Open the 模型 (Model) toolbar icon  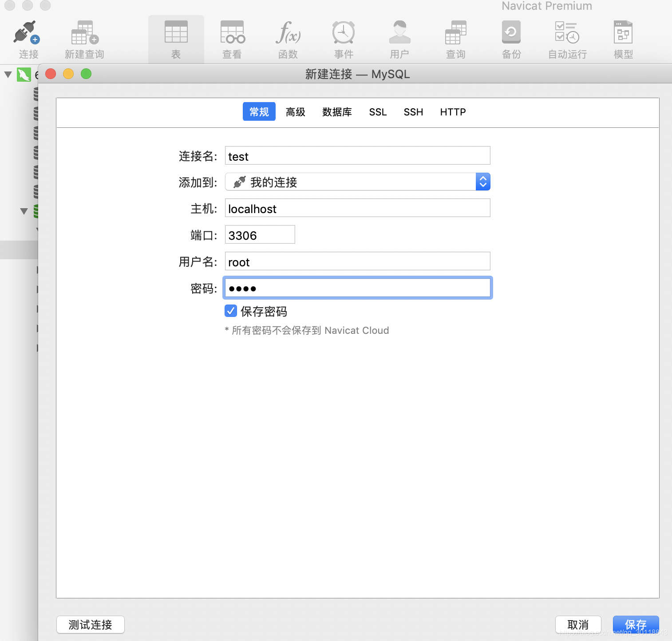coord(623,32)
